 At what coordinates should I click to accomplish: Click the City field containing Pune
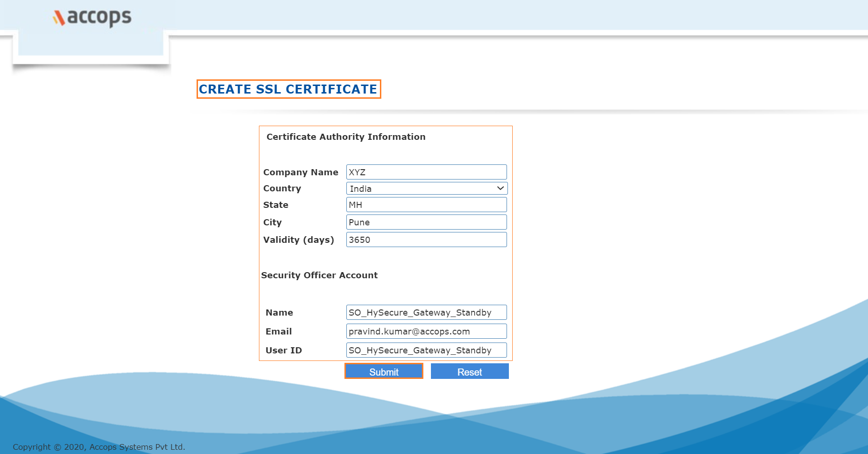point(426,222)
